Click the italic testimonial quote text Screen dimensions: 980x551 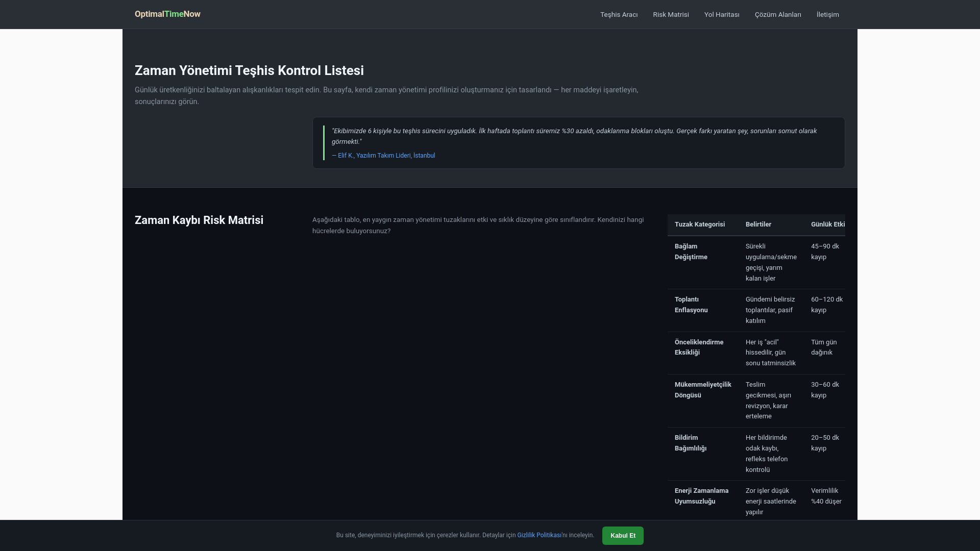574,136
